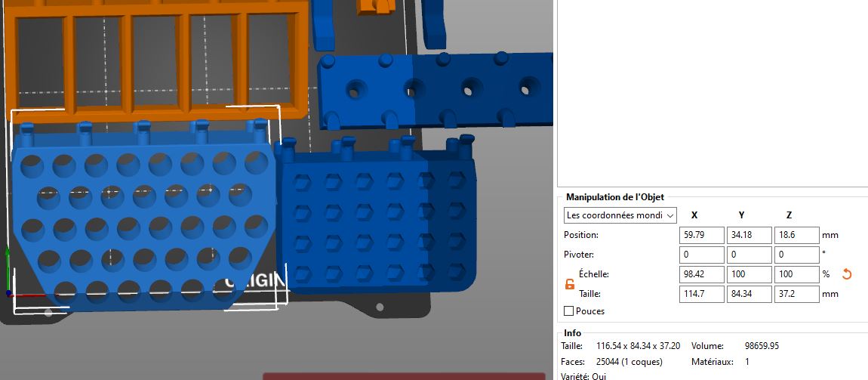
Task: Edit the Pivoter Y rotation field
Action: click(x=749, y=255)
